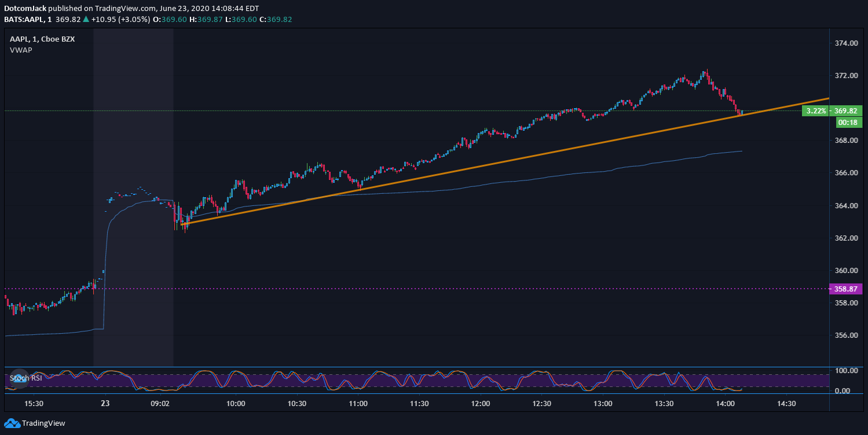Click the 356.00 price axis label
Viewport: 868px width, 435px height.
[846, 336]
